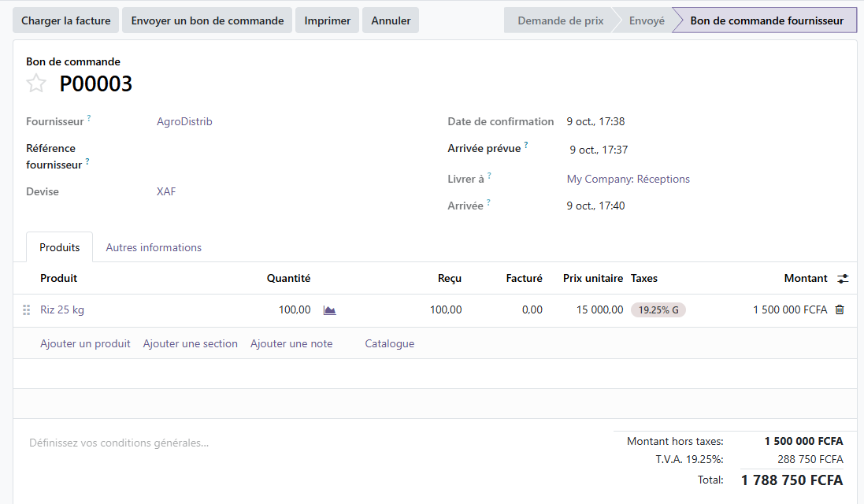
Task: Remove the 19.25% G tax tag
Action: (x=658, y=310)
